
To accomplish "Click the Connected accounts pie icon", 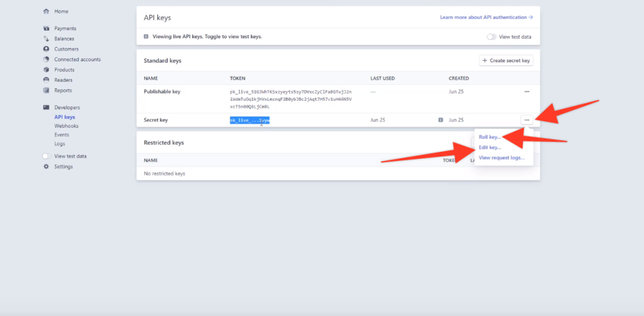I will (x=47, y=59).
